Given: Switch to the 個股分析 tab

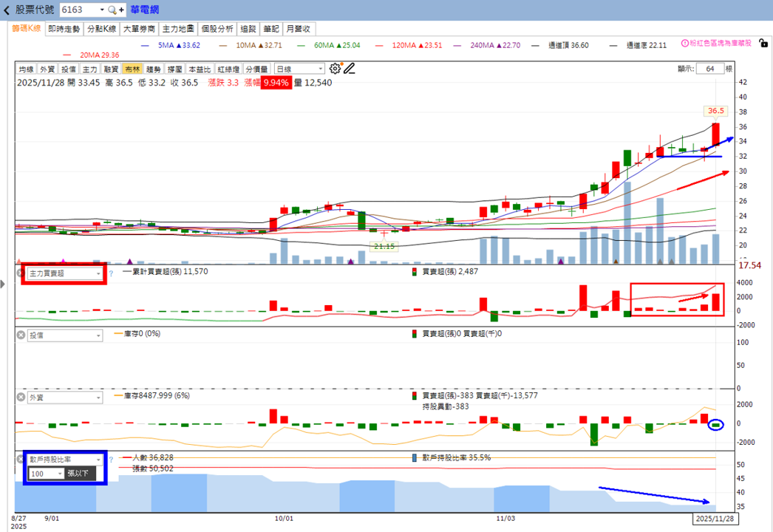Looking at the screenshot, I should coord(217,29).
